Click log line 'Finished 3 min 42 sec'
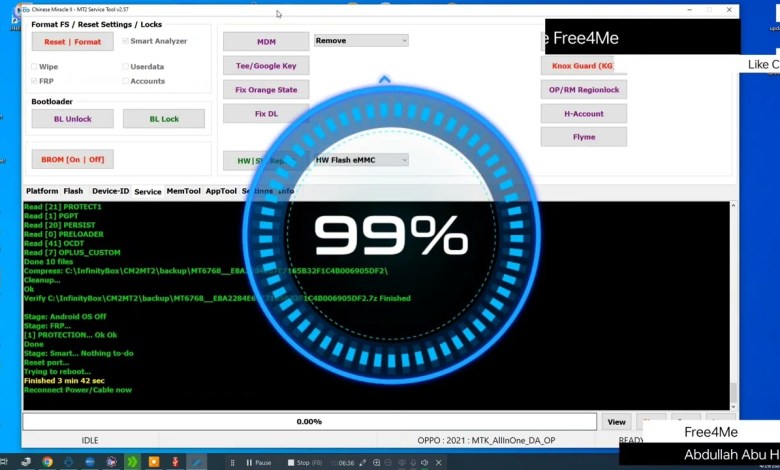Viewport: 780px width, 470px height. tap(64, 380)
